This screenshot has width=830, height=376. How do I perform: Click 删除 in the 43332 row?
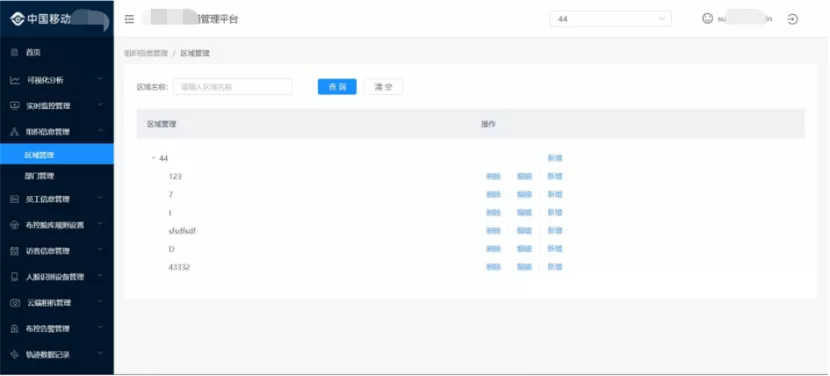tap(493, 267)
